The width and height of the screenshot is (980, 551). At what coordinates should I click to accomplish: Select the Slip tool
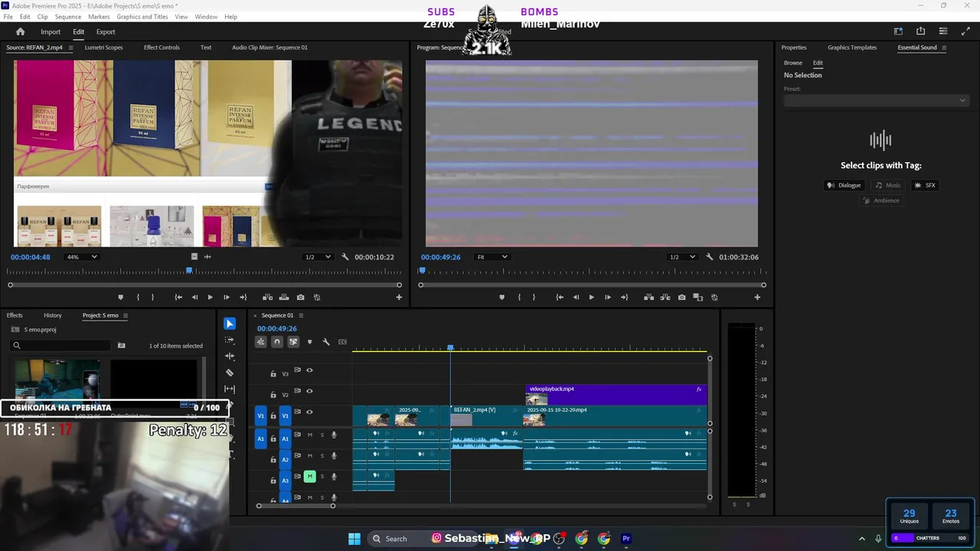pyautogui.click(x=230, y=389)
